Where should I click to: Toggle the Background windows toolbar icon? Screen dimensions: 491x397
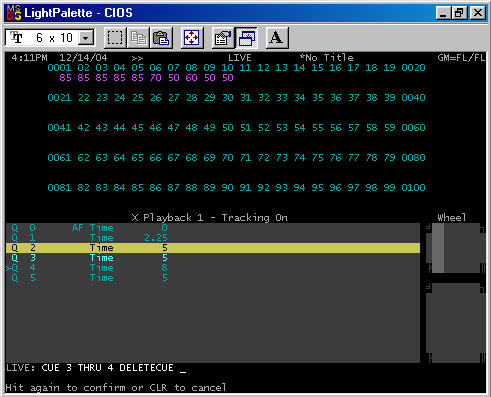[246, 38]
